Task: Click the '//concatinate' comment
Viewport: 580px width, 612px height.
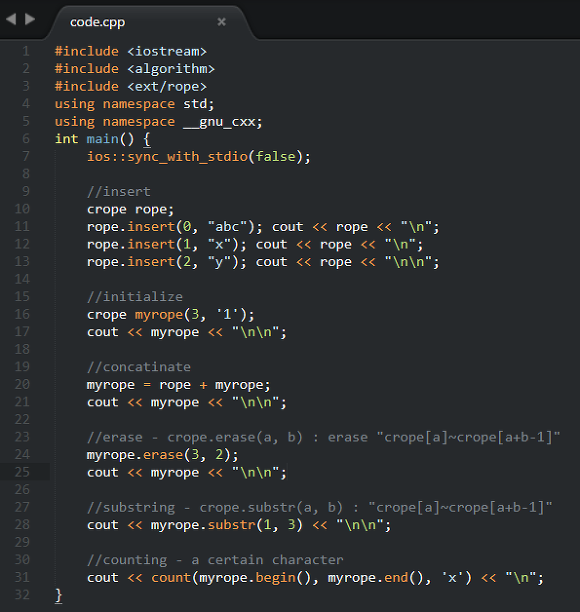Action: pyautogui.click(x=139, y=367)
